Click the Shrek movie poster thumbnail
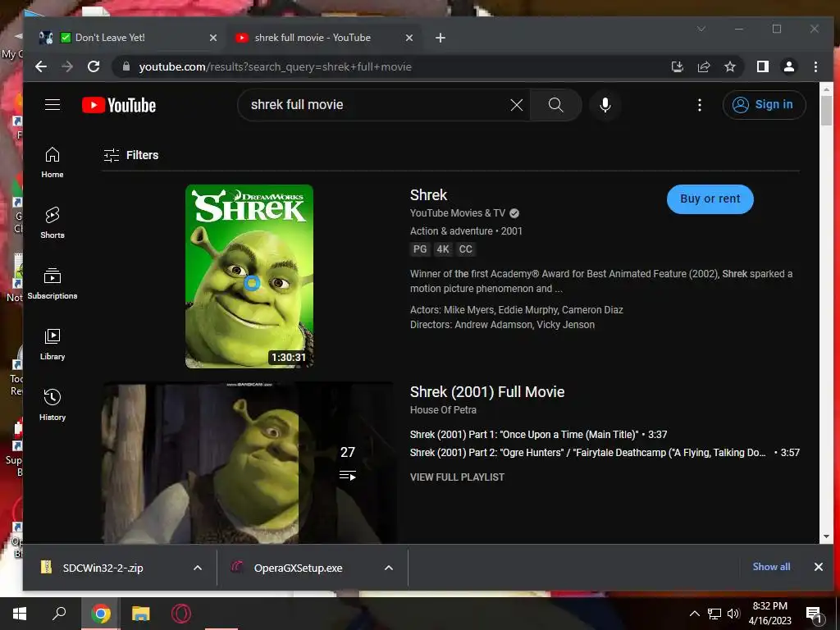 (249, 276)
